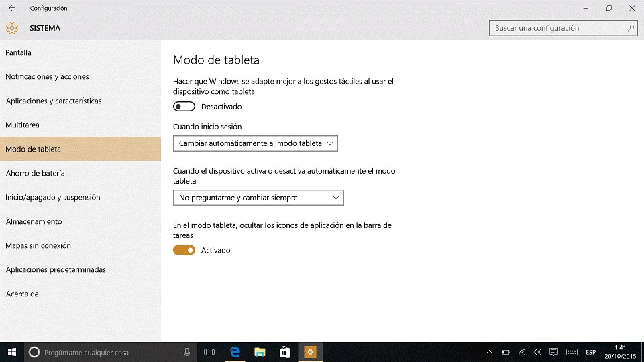The width and height of the screenshot is (644, 362).
Task: Disable hiding app icons in taskbar
Action: (184, 250)
